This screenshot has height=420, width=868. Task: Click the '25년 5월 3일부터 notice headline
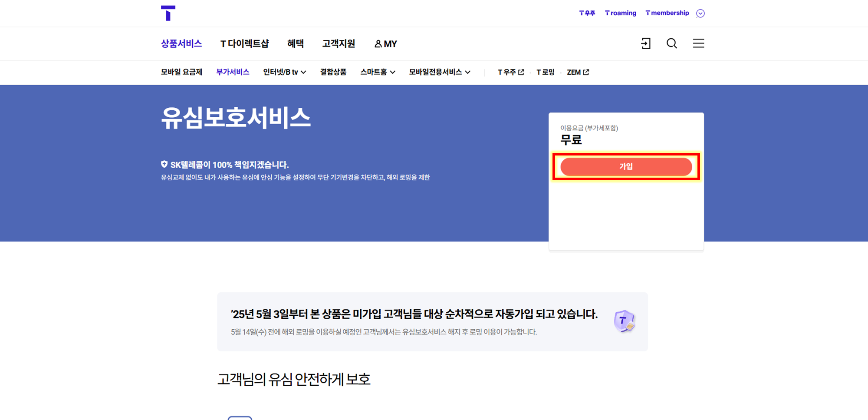click(x=414, y=314)
